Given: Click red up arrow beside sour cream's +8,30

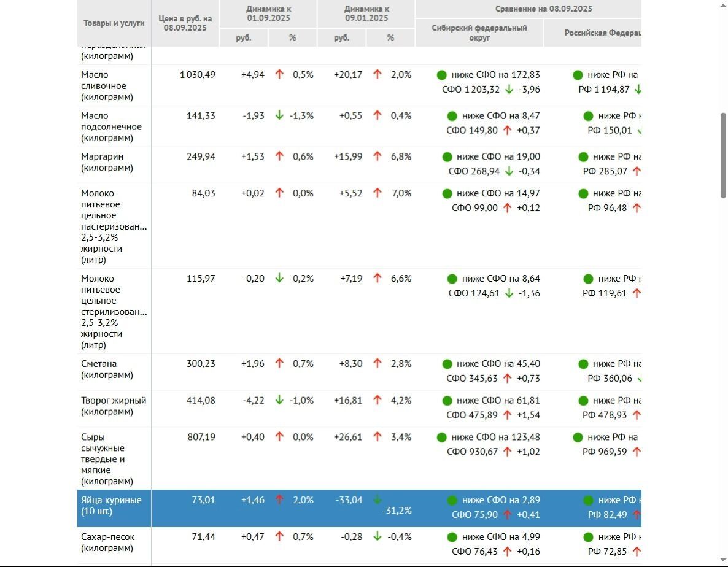Looking at the screenshot, I should (378, 363).
